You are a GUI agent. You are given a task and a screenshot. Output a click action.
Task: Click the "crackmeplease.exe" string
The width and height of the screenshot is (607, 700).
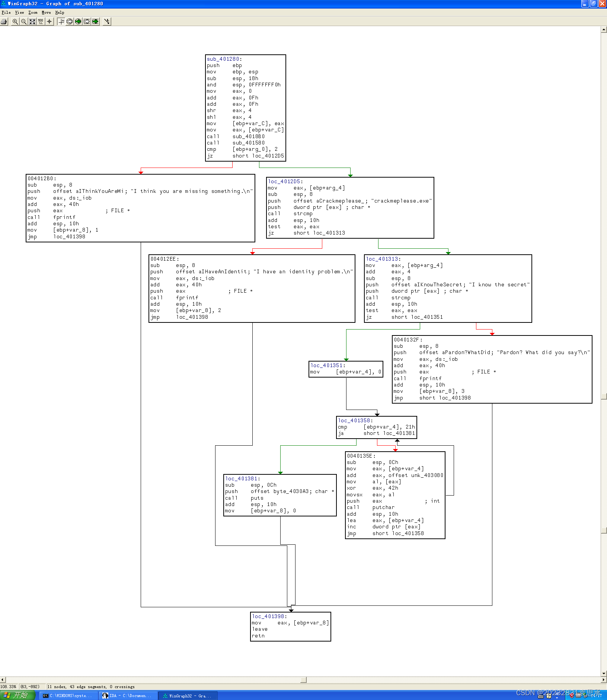402,201
